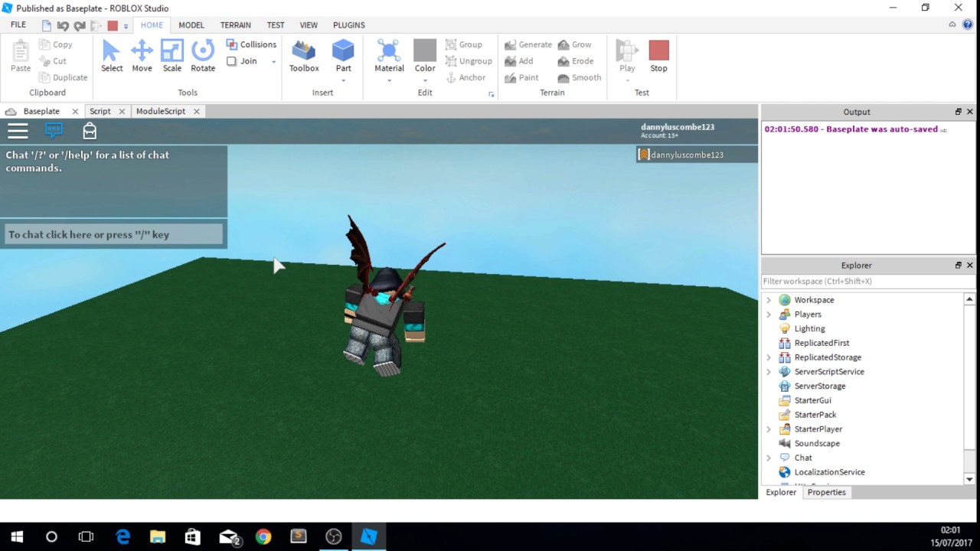Choose the Erode terrain tool
980x551 pixels.
576,61
